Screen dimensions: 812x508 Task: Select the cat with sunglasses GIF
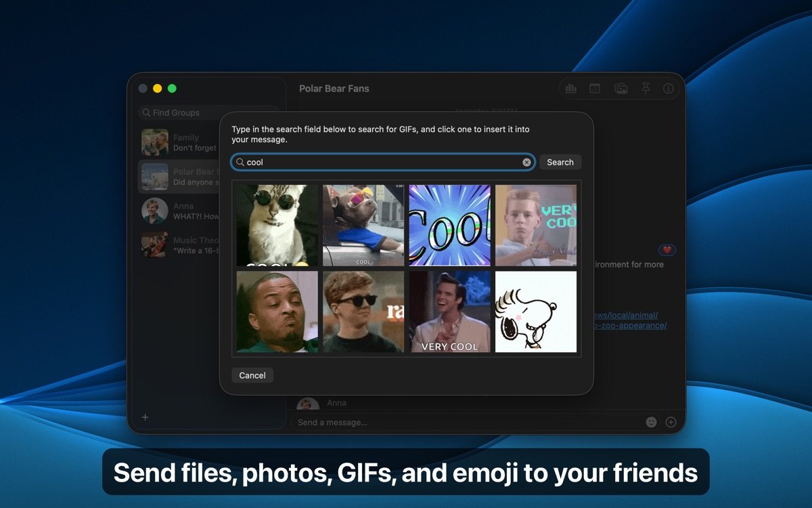(277, 225)
